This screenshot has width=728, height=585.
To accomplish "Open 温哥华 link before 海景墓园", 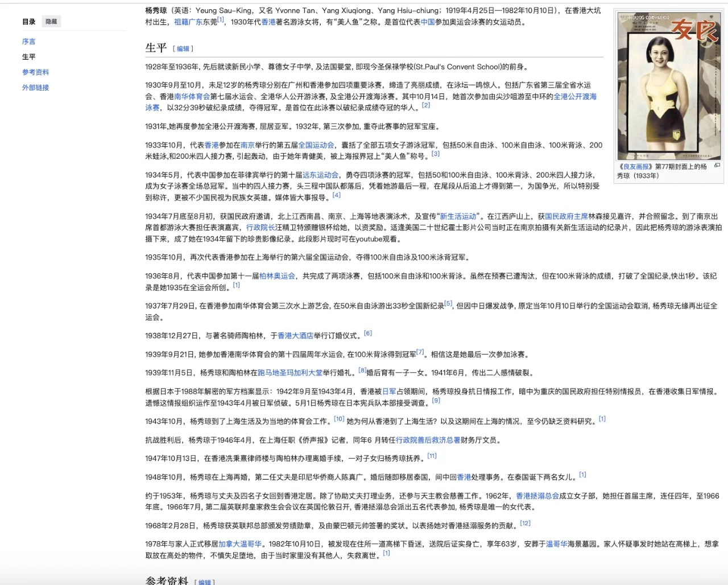I will click(557, 545).
